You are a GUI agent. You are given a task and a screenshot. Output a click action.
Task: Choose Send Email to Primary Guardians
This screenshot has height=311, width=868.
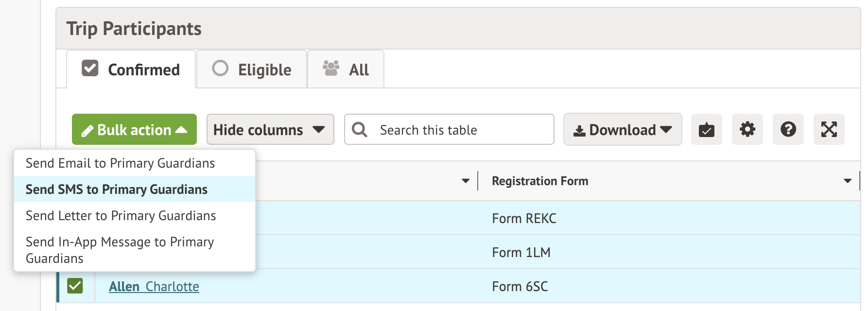(x=120, y=163)
